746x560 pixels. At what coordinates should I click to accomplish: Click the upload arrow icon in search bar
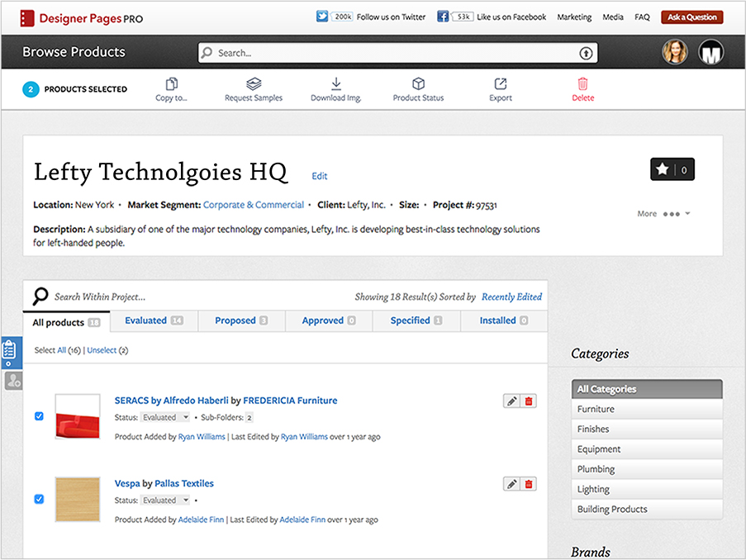[586, 54]
